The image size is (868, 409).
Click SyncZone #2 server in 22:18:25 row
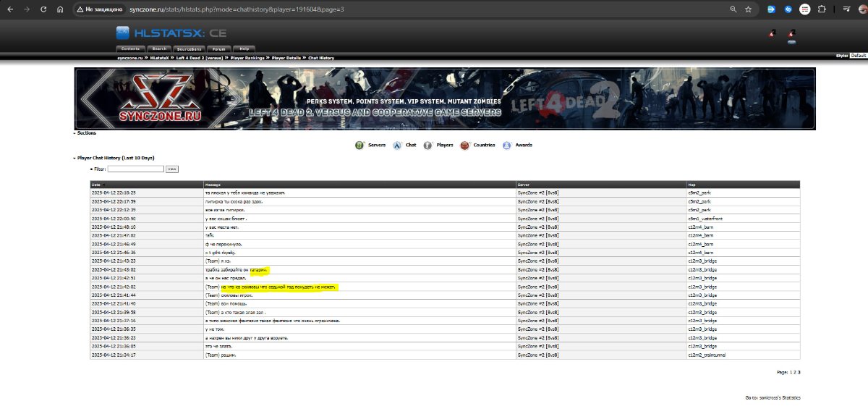tap(538, 193)
